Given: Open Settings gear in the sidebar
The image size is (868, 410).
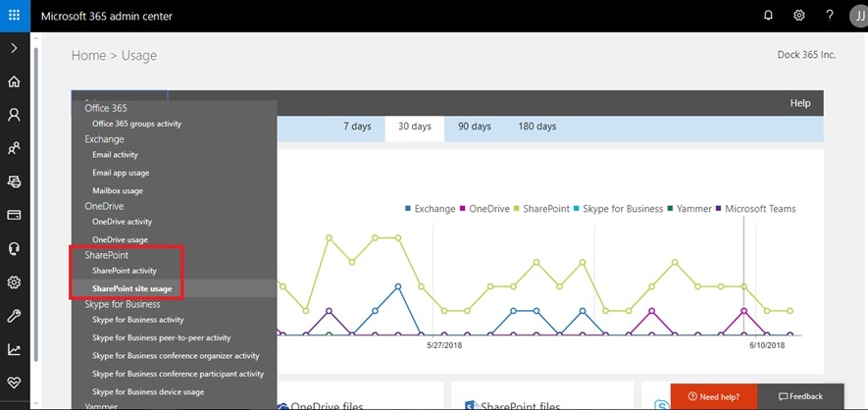Looking at the screenshot, I should tap(15, 282).
